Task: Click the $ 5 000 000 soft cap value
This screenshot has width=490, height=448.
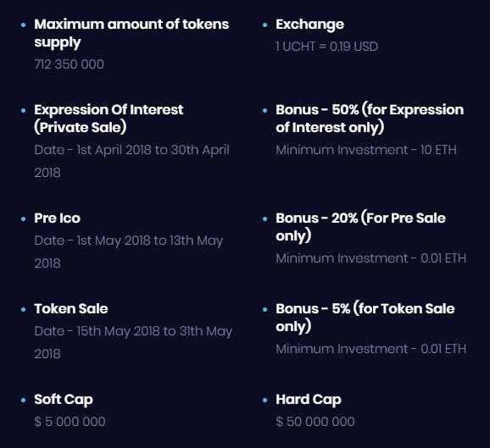Action: (x=70, y=422)
